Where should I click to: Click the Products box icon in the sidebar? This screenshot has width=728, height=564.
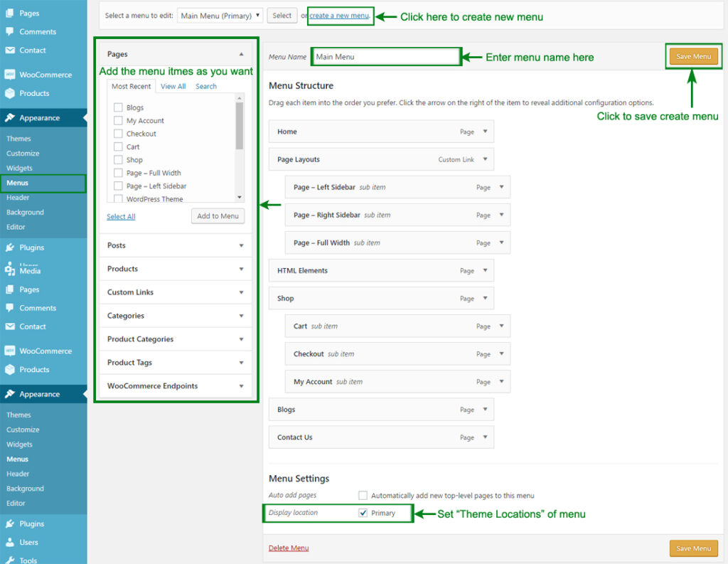pyautogui.click(x=10, y=93)
